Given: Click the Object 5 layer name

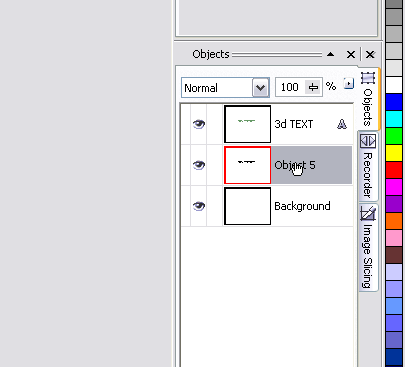Looking at the screenshot, I should 295,165.
